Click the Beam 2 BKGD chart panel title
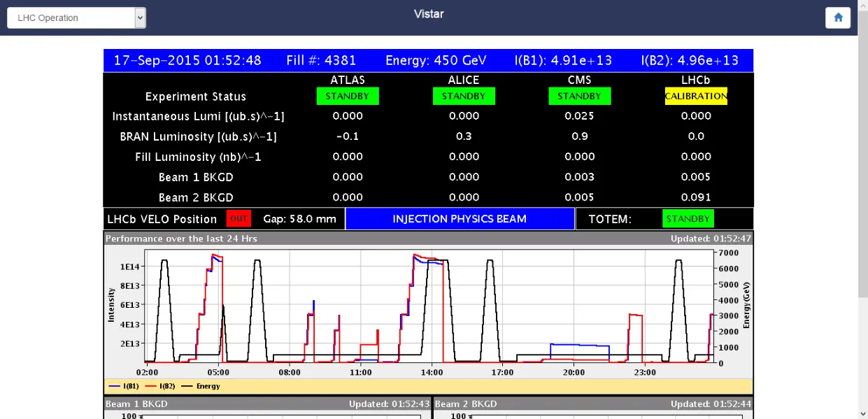868x419 pixels. tap(466, 404)
